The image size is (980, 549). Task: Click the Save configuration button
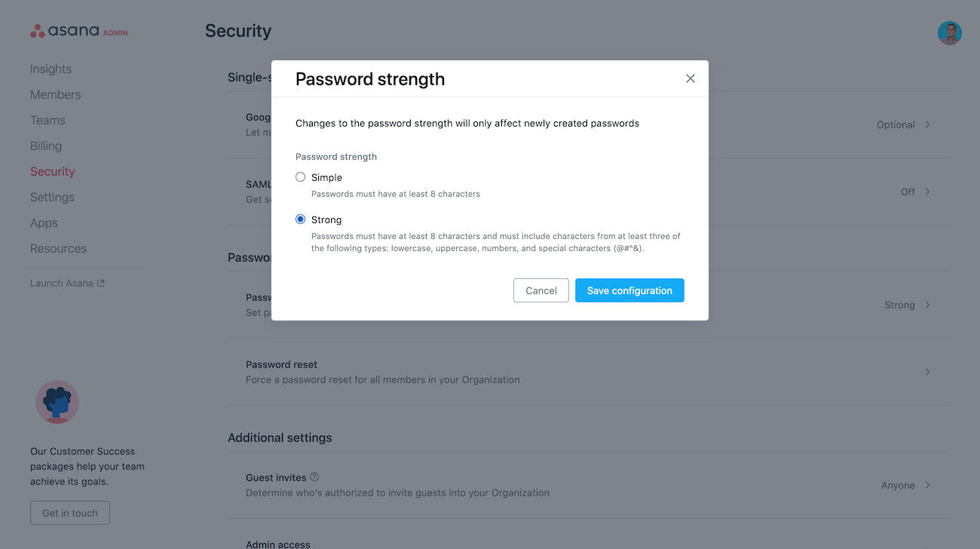click(629, 290)
